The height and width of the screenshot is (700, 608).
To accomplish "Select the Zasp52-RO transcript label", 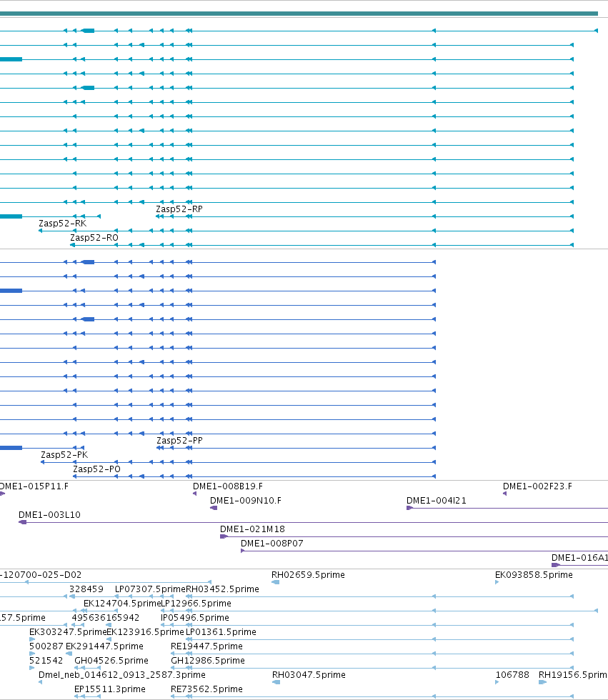I will tap(94, 238).
